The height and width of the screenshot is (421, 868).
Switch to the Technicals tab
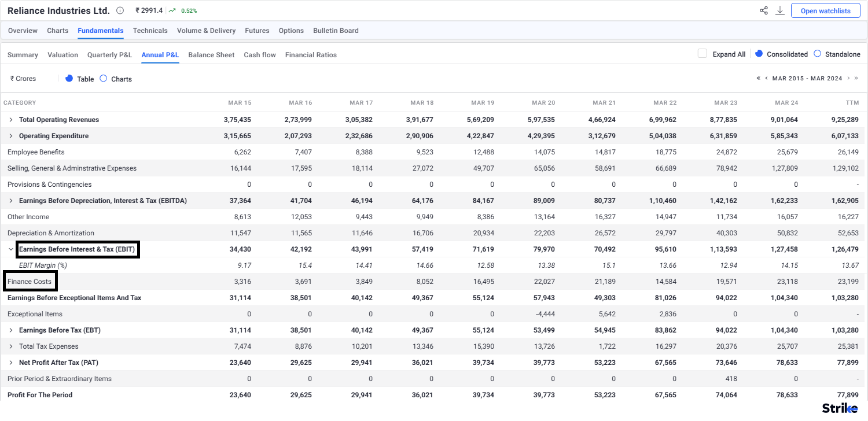[150, 31]
